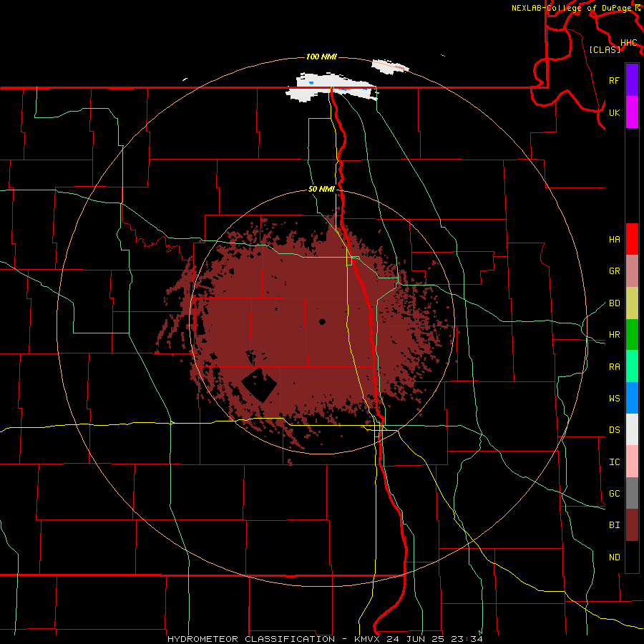Click the UK magenta legend swatch
Image resolution: width=644 pixels, height=644 pixels.
tap(632, 112)
